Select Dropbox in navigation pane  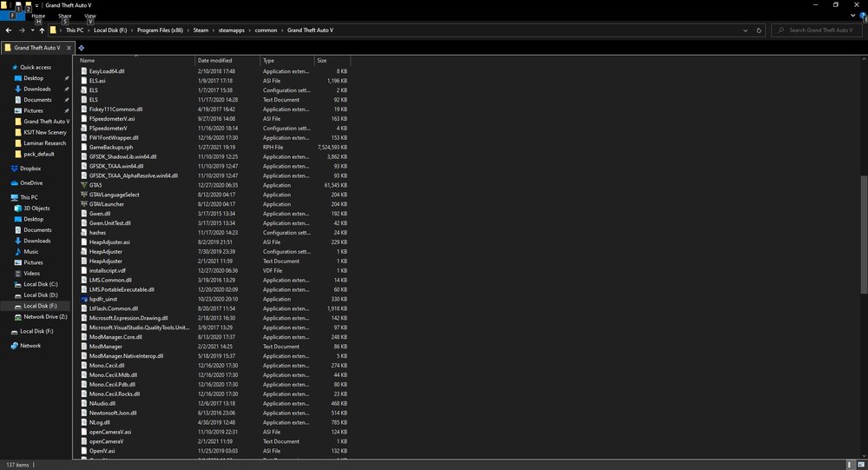pos(30,169)
